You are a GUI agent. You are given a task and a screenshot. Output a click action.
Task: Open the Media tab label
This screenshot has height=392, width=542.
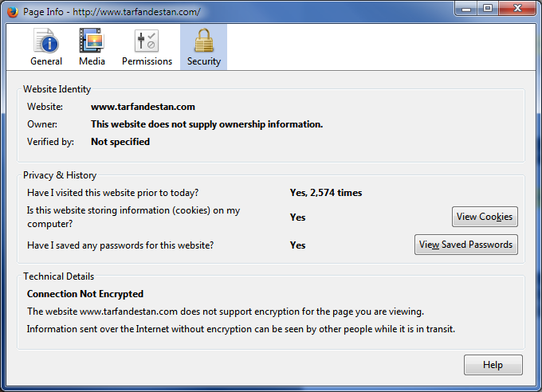(92, 61)
